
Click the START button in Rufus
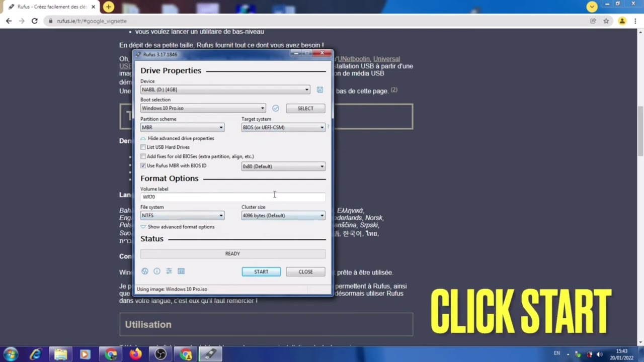[261, 271]
